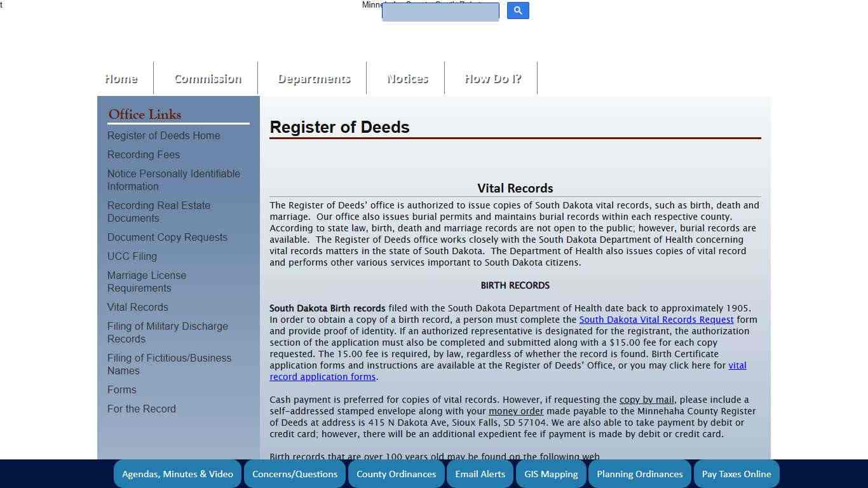Open the South Dakota Vital Records Request form
Screen dimensions: 868x488
click(x=656, y=319)
